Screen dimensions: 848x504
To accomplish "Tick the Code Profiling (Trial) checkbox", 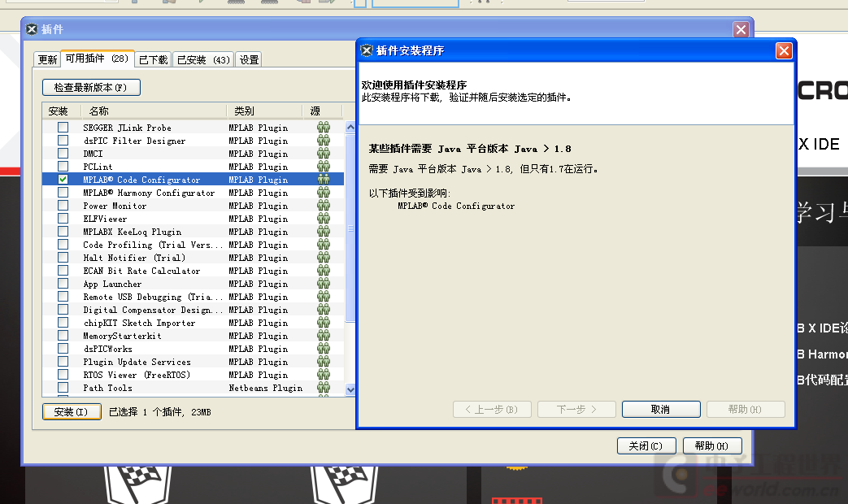I will 63,245.
